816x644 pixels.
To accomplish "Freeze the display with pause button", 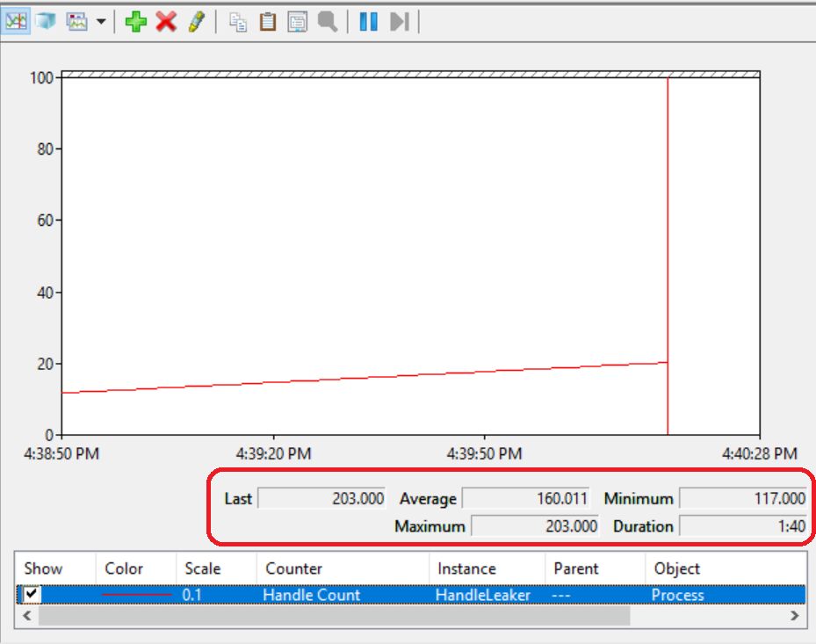I will [368, 21].
